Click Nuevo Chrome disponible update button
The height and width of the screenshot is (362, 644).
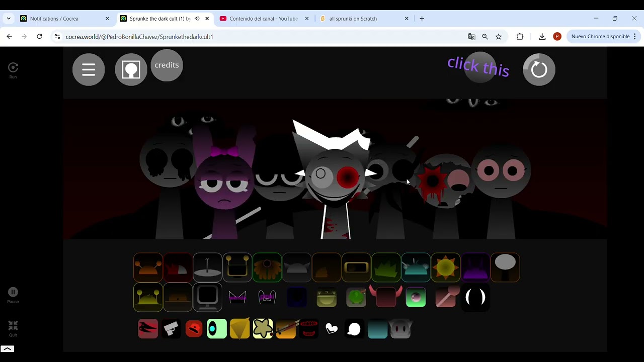tap(603, 37)
